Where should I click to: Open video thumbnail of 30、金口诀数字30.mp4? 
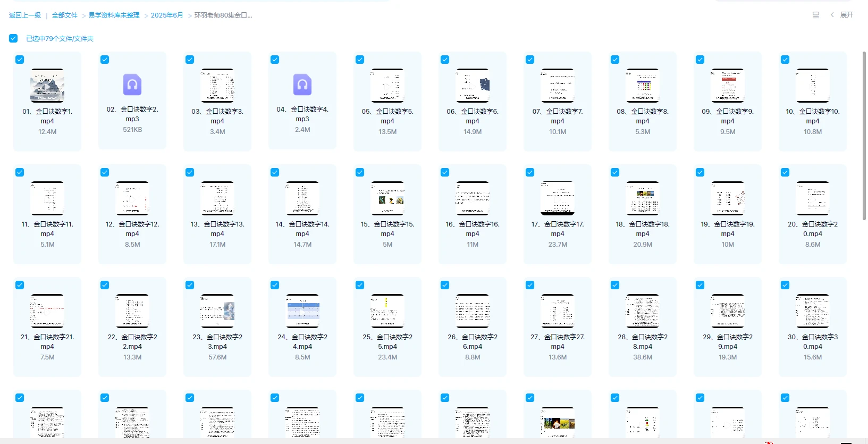coord(813,311)
